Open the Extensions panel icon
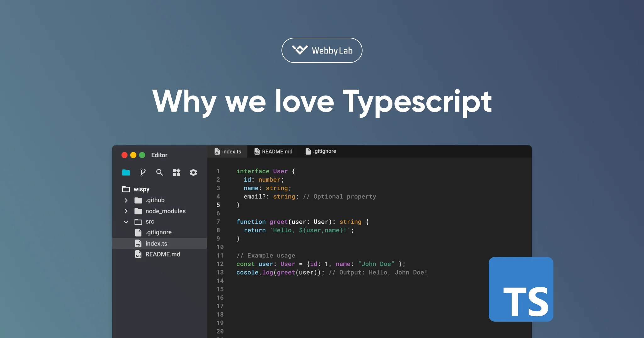This screenshot has height=338, width=644. click(176, 172)
